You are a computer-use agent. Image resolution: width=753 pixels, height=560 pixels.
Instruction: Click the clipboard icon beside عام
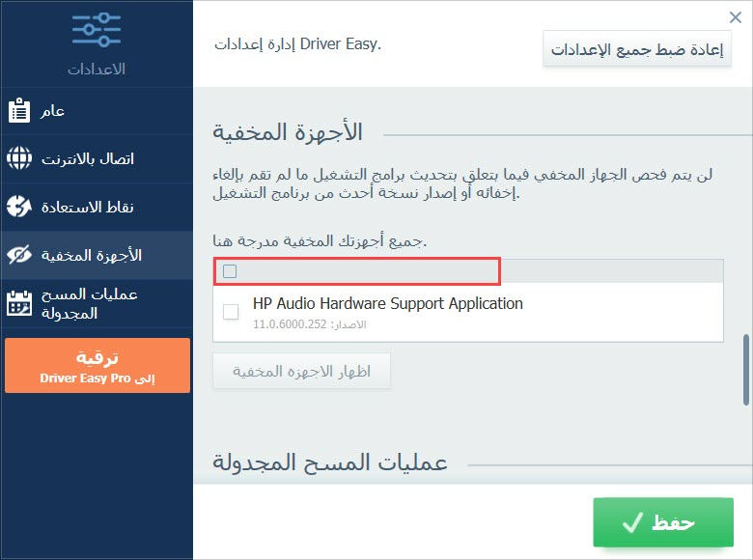18,110
